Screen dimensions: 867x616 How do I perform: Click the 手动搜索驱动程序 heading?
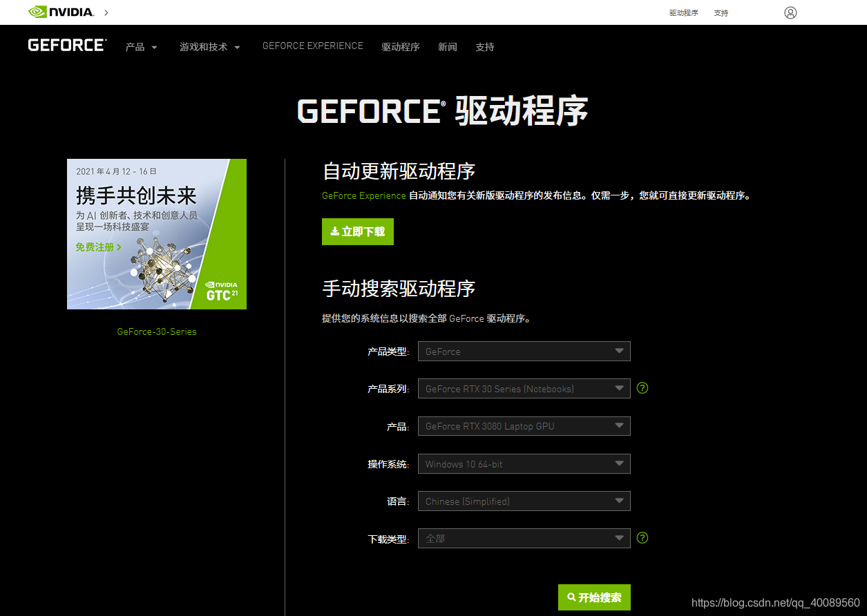[x=399, y=288]
